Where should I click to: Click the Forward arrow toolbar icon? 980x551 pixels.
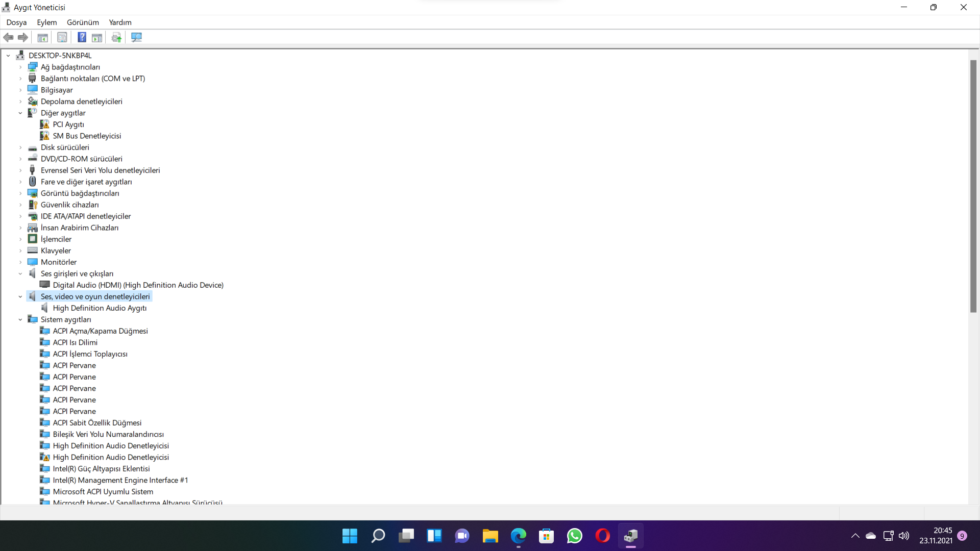(23, 37)
